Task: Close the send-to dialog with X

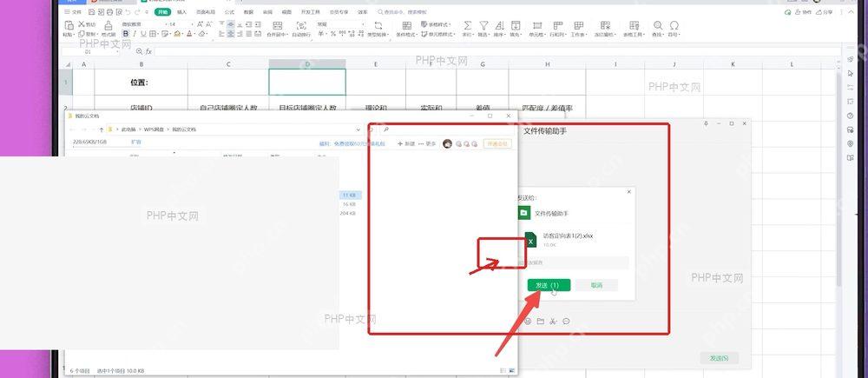Action: point(628,192)
